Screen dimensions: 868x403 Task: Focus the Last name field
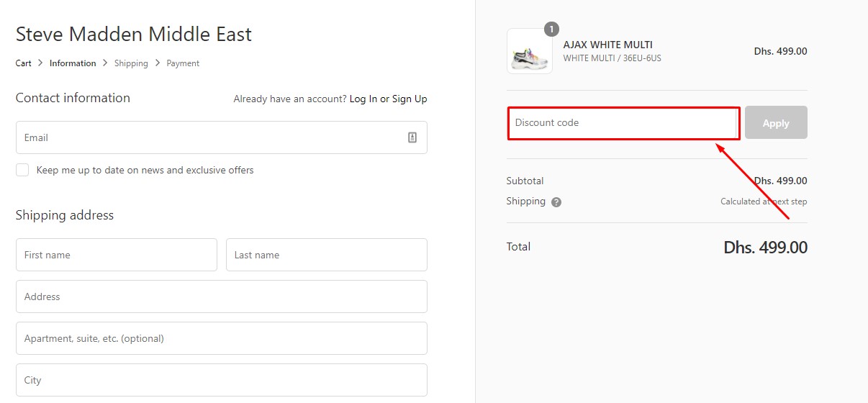point(327,255)
